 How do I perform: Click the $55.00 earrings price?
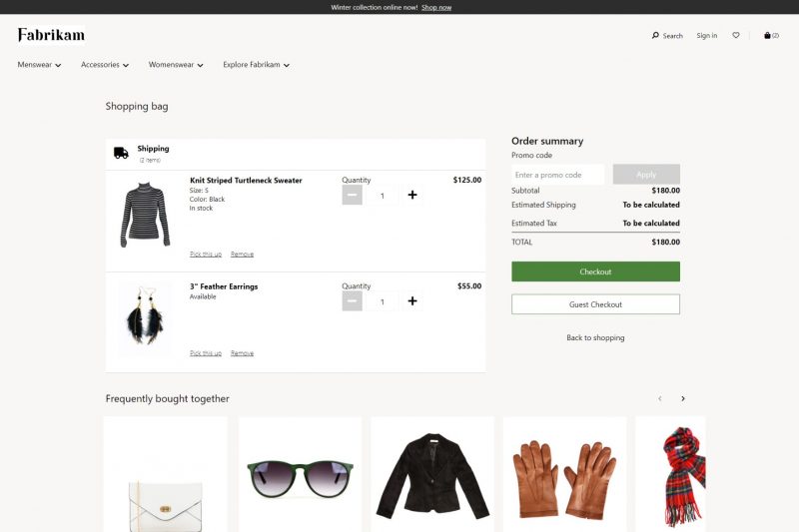tap(469, 286)
